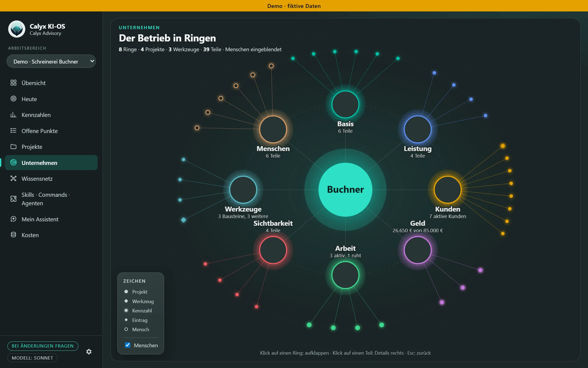Click the Calyx KI-OS logo
588x368 pixels.
tap(17, 29)
